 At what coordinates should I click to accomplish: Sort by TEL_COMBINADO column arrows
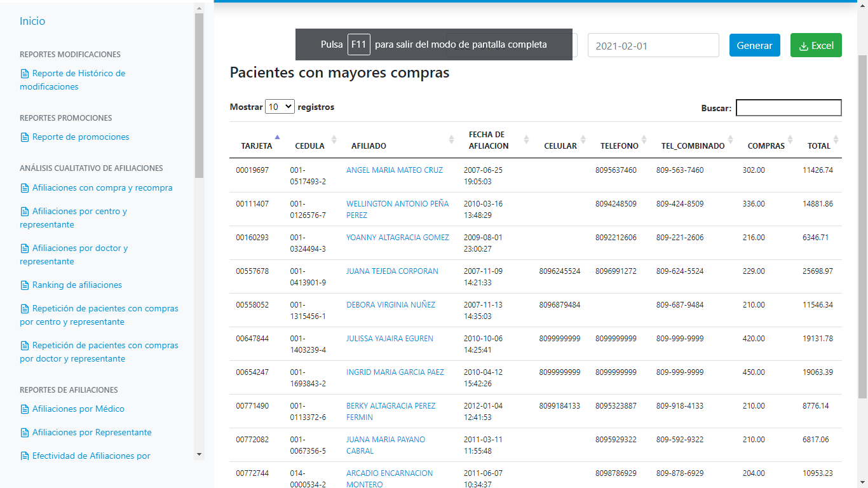730,139
